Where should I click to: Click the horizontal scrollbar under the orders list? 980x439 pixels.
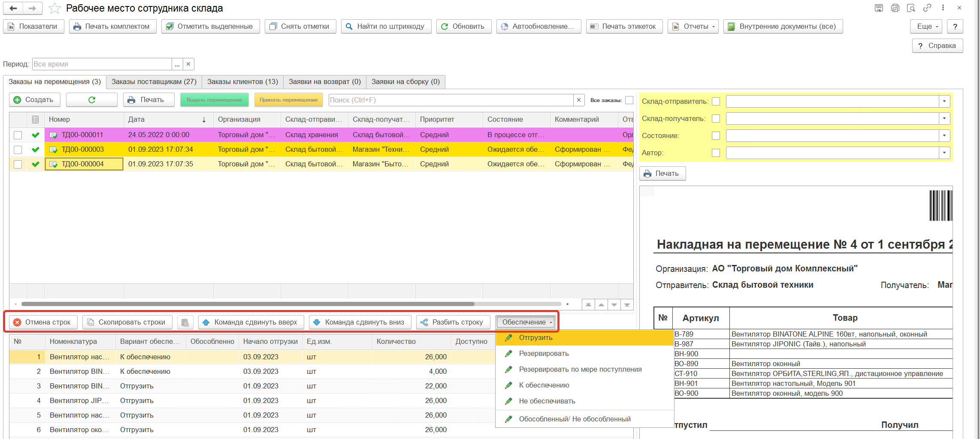(248, 304)
